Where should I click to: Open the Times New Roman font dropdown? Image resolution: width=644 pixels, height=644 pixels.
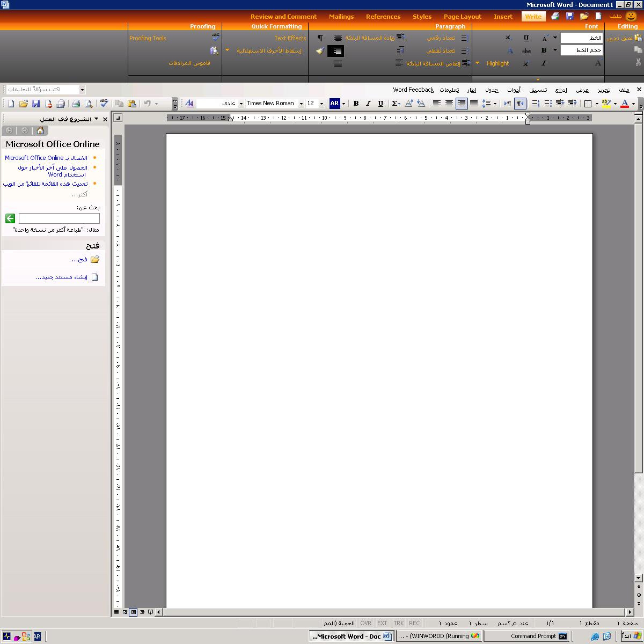[x=301, y=104]
